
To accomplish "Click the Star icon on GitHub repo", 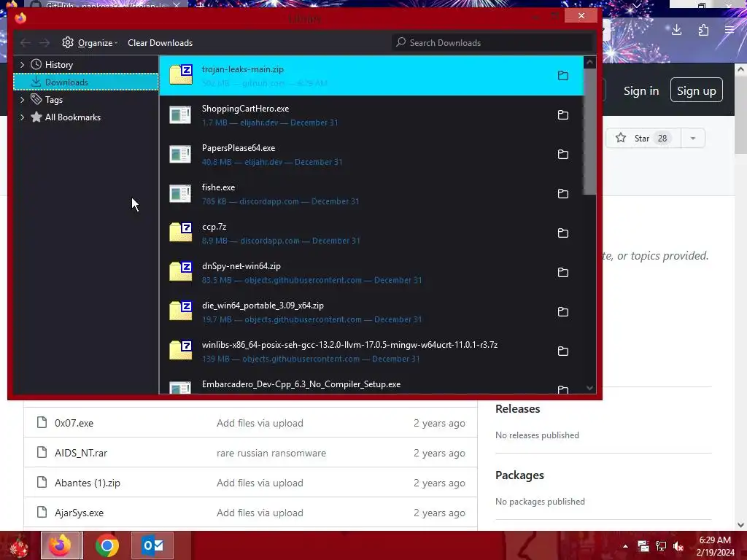I will (x=620, y=138).
